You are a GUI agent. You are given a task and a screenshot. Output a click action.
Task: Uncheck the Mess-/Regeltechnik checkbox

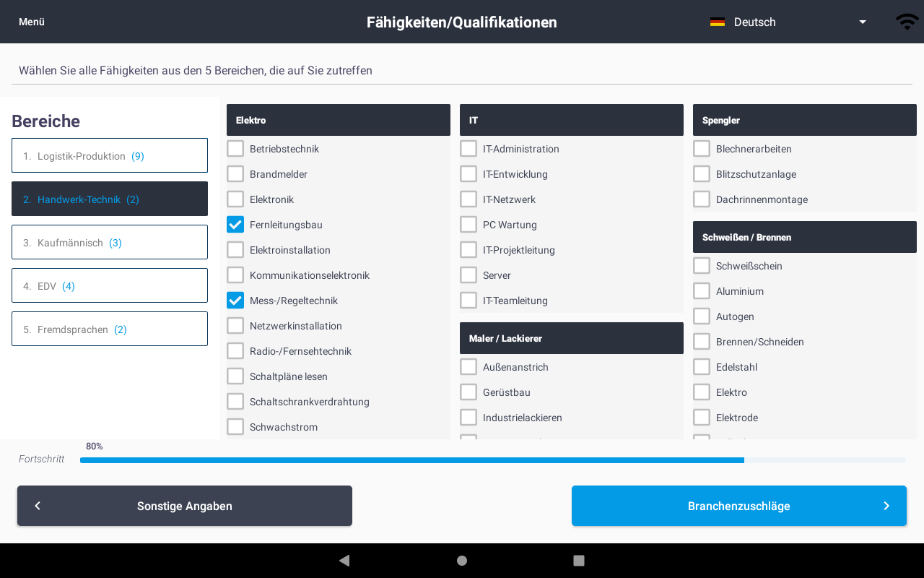pos(235,301)
